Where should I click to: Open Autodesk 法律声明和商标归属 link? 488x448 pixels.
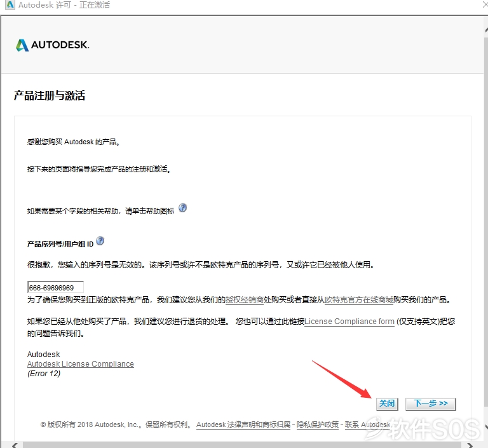243,424
